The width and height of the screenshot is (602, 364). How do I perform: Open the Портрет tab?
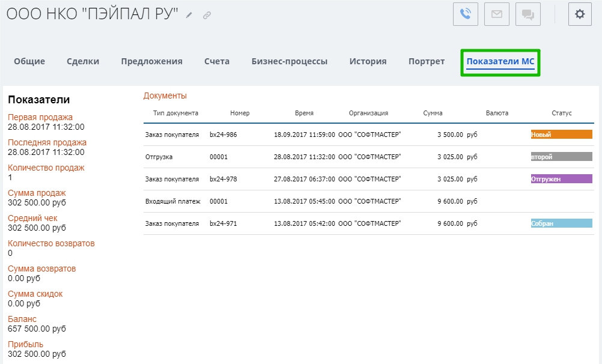[x=427, y=61]
